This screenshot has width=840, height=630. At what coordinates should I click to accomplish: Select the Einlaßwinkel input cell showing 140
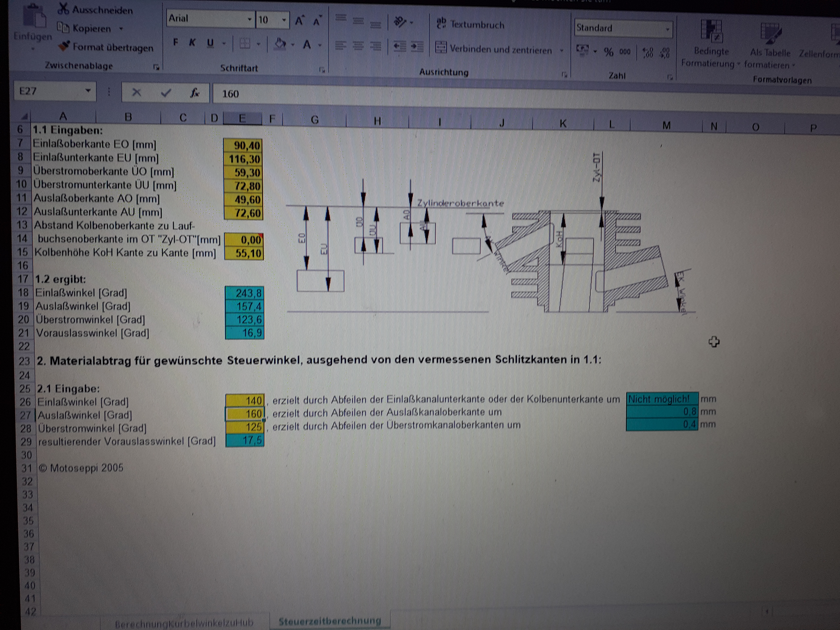245,401
